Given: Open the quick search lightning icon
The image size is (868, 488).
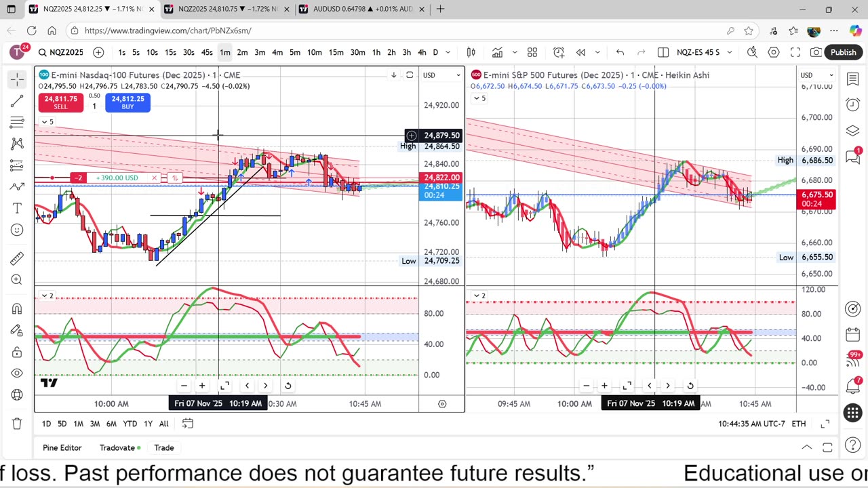Looking at the screenshot, I should pyautogui.click(x=752, y=52).
